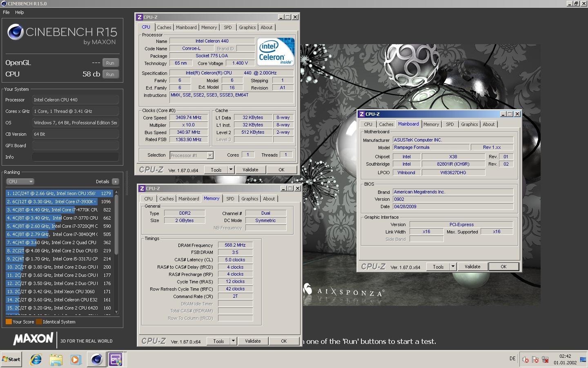The image size is (588, 368).
Task: Click the Intel Celeron inside logo
Action: coord(276,51)
